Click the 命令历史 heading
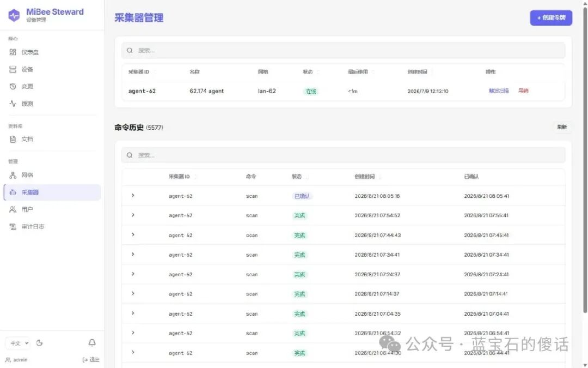Viewport: 588px width, 368px height. pos(129,127)
